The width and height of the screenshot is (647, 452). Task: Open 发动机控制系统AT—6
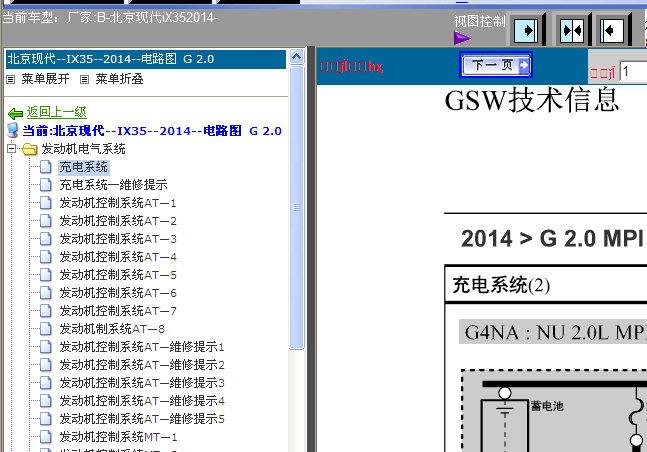tap(118, 293)
